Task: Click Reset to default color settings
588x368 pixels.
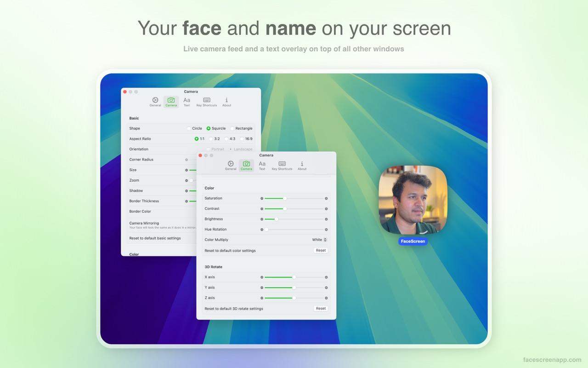Action: [321, 250]
